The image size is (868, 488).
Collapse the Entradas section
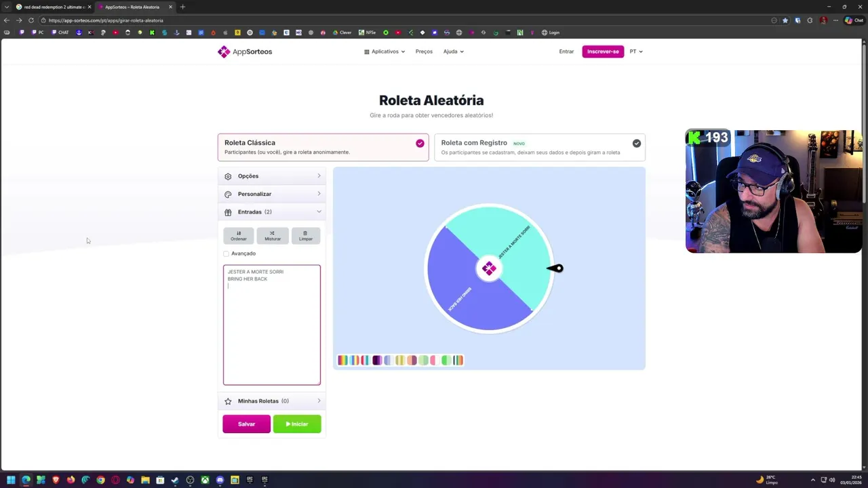pyautogui.click(x=272, y=212)
